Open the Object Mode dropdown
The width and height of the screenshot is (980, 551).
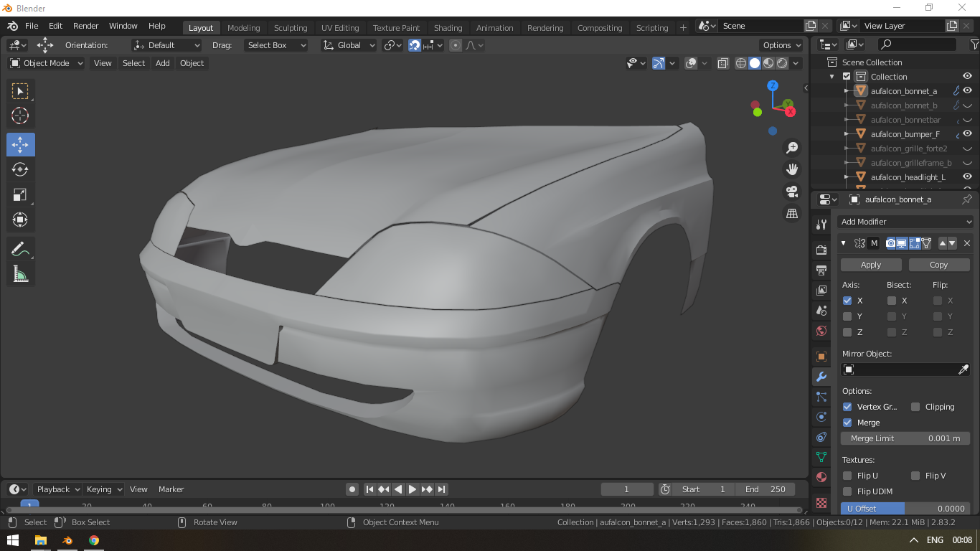coord(46,63)
